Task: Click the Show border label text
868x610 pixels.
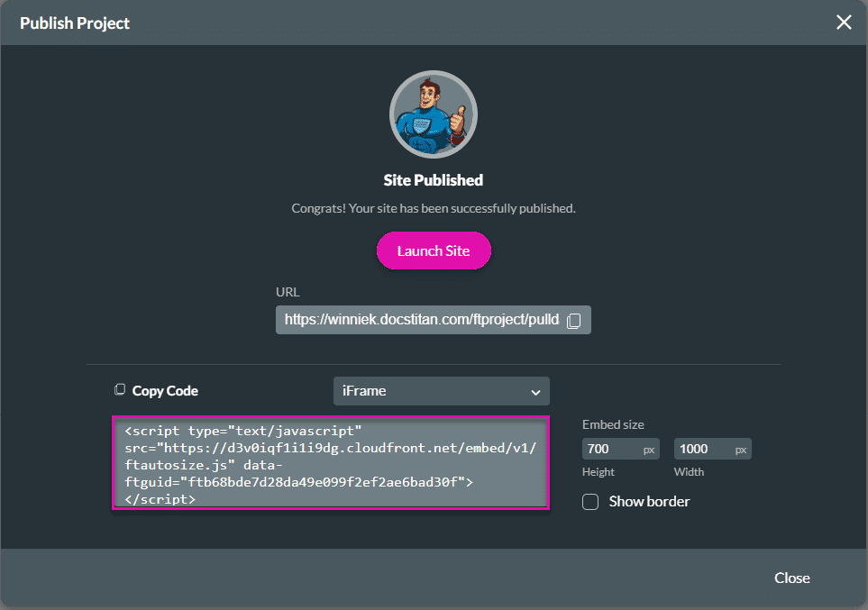Action: pos(648,501)
